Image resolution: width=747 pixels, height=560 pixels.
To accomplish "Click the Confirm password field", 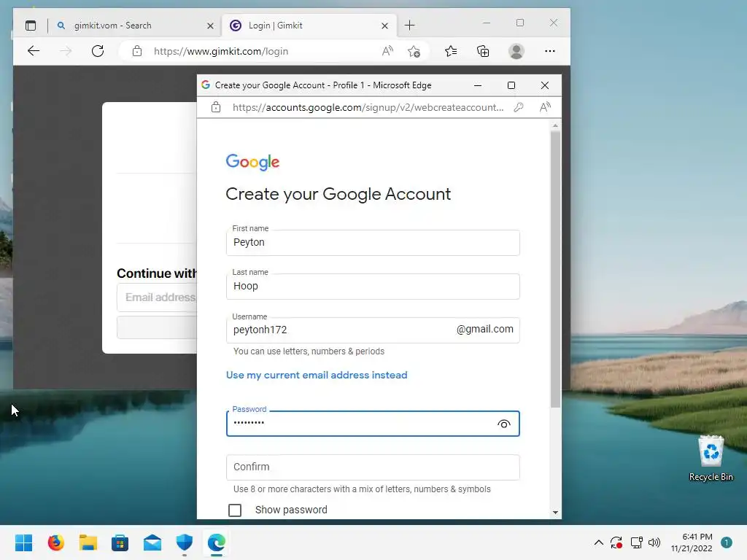I will coord(373,467).
